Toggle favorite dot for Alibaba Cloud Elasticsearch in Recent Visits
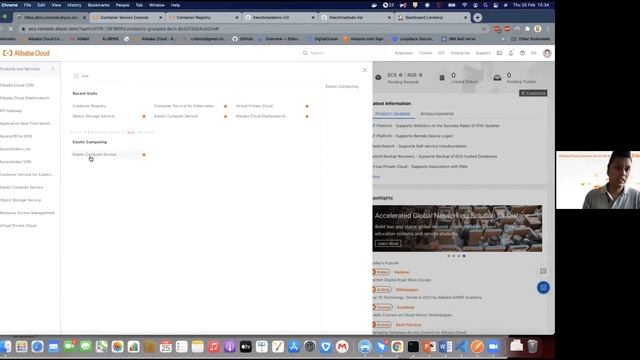Viewport: 640px width, 360px height. (x=307, y=116)
